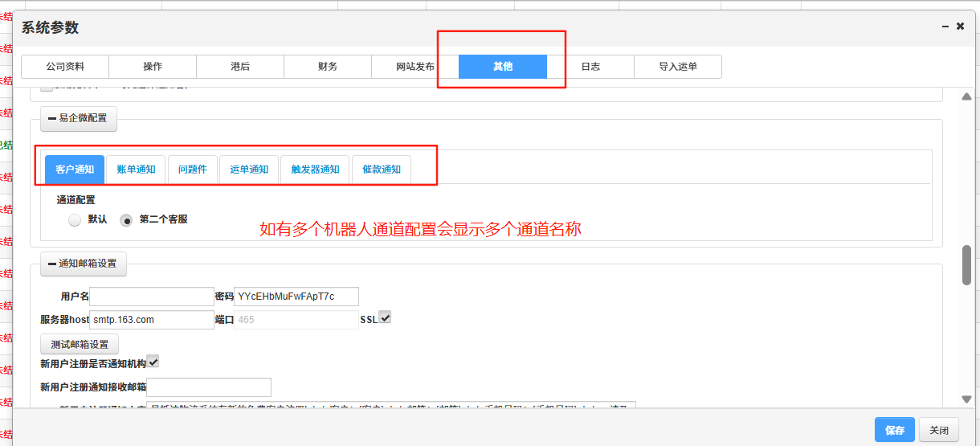Collapse the 通知邮箱设置 section

pyautogui.click(x=83, y=263)
